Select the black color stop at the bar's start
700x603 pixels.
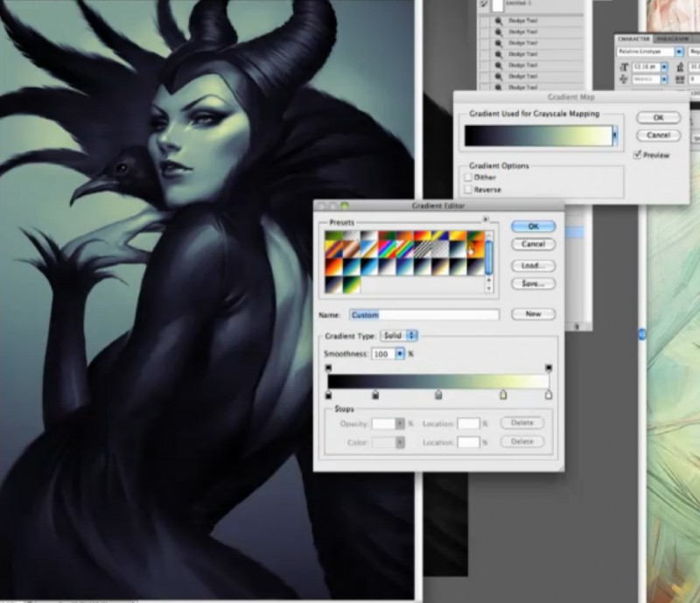(x=329, y=395)
